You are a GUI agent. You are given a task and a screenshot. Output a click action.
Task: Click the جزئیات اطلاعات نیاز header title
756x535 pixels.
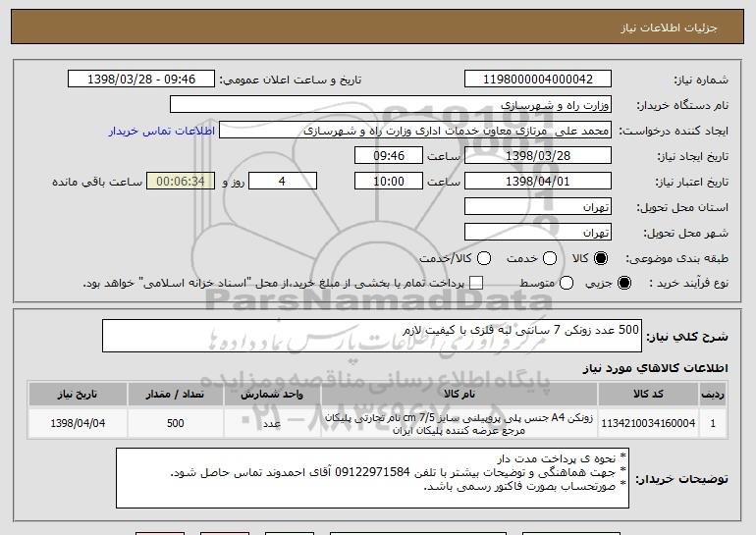(x=669, y=27)
